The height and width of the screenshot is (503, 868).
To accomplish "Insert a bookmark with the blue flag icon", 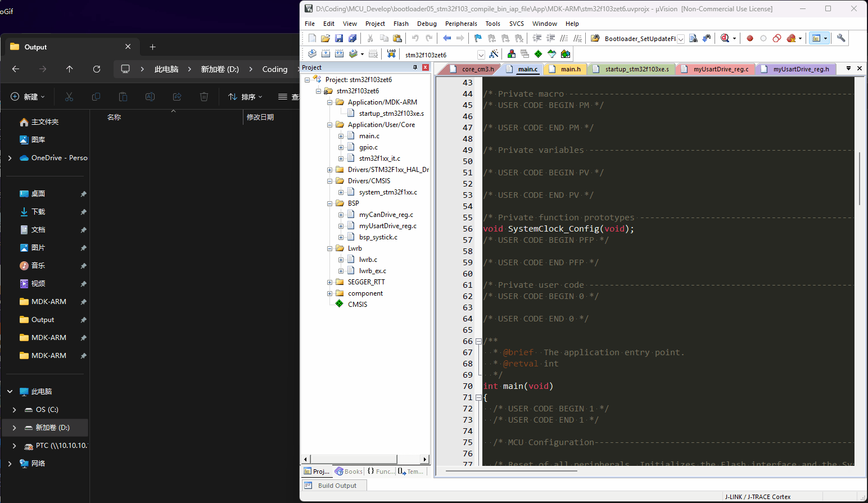I will point(478,38).
